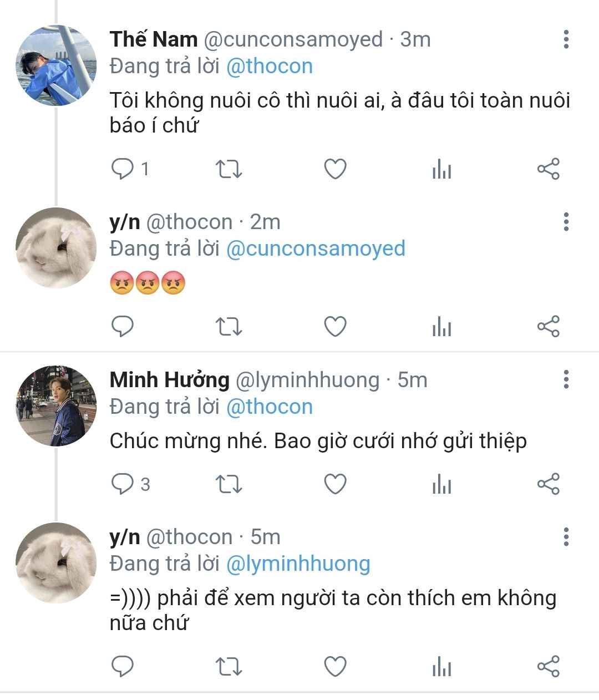Open more options on Minh Hưởng's tweet

(x=566, y=380)
